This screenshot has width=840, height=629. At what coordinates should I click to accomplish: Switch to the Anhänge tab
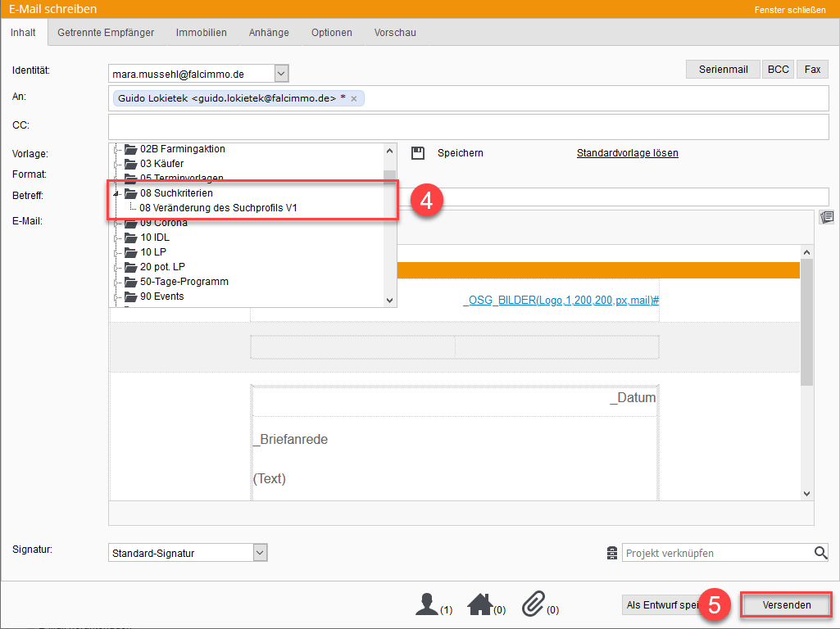coord(269,33)
